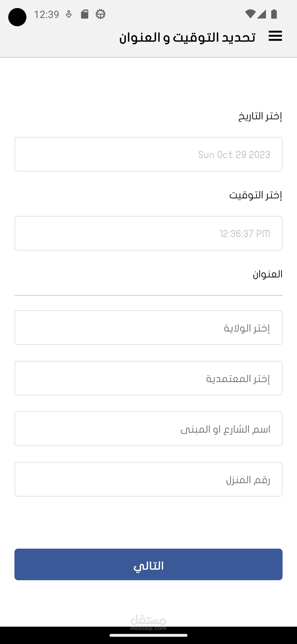This screenshot has width=297, height=644.
Task: Focus the اسم الشارع او المبنى field
Action: click(x=148, y=429)
